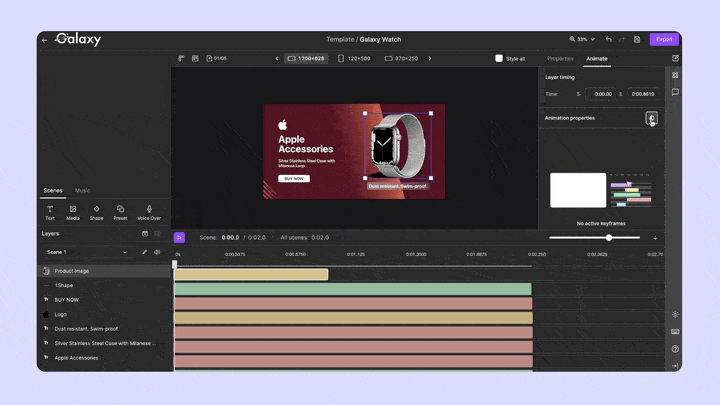The height and width of the screenshot is (405, 720).
Task: Open the Scenes tab
Action: 53,191
